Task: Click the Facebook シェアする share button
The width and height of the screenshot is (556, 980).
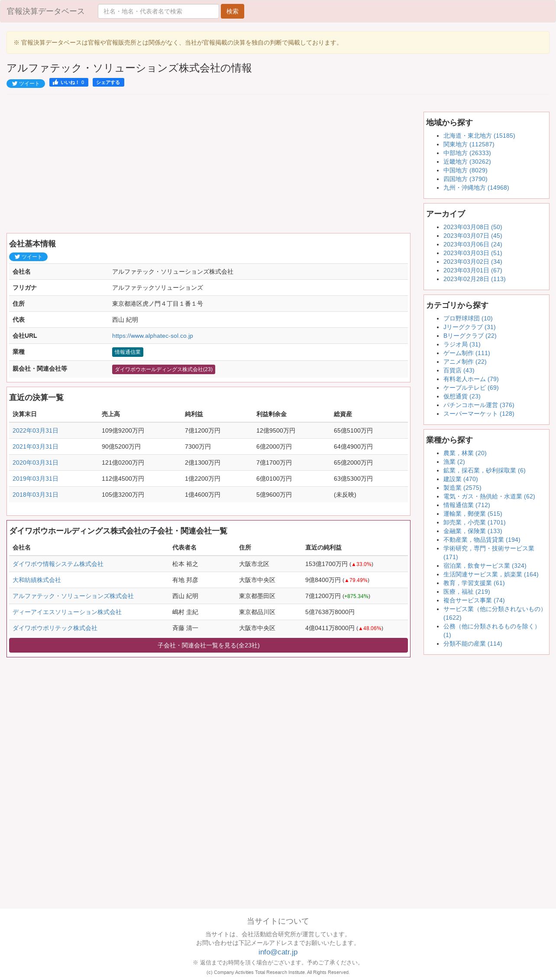Action: pyautogui.click(x=108, y=82)
